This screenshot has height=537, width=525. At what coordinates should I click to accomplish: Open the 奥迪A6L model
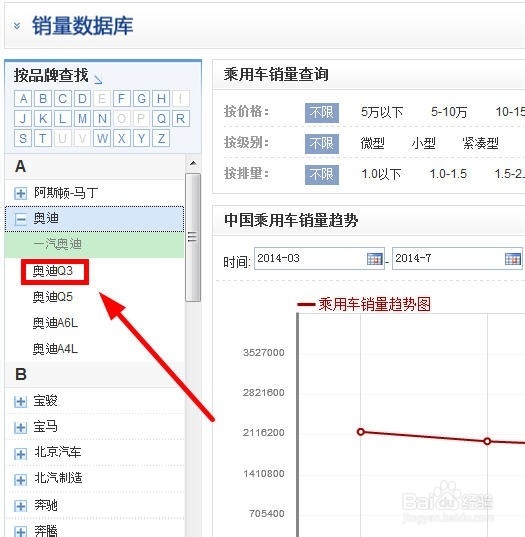[55, 323]
